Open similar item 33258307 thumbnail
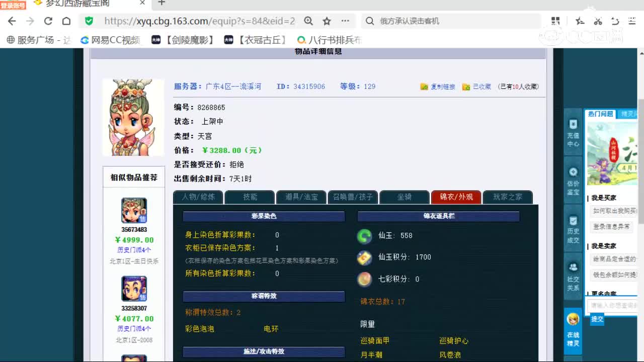This screenshot has width=644, height=362. 134,289
